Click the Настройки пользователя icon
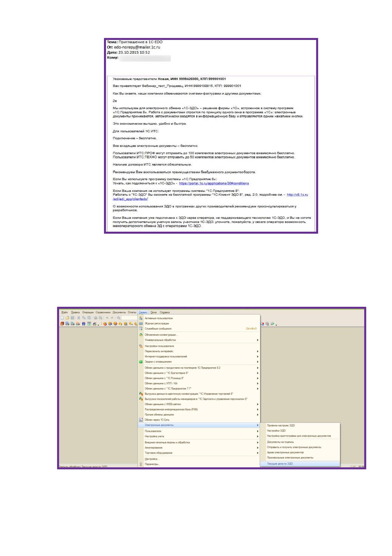This screenshot has width=392, height=556. (141, 346)
